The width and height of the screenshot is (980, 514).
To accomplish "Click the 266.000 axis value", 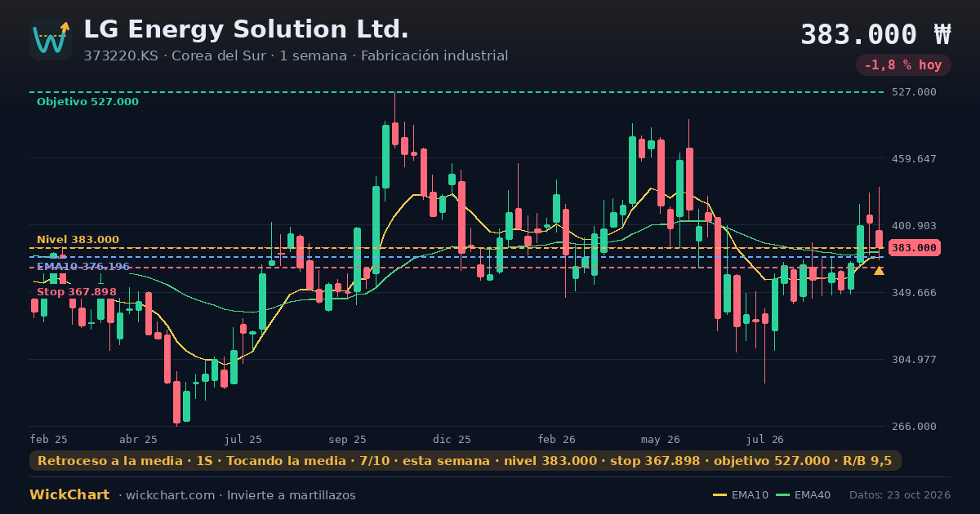I will (x=914, y=427).
